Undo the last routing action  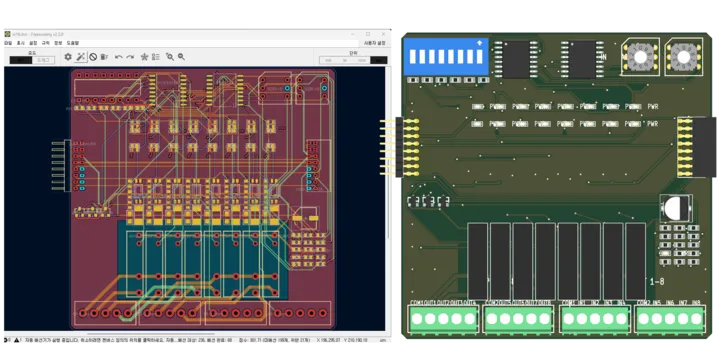[118, 57]
